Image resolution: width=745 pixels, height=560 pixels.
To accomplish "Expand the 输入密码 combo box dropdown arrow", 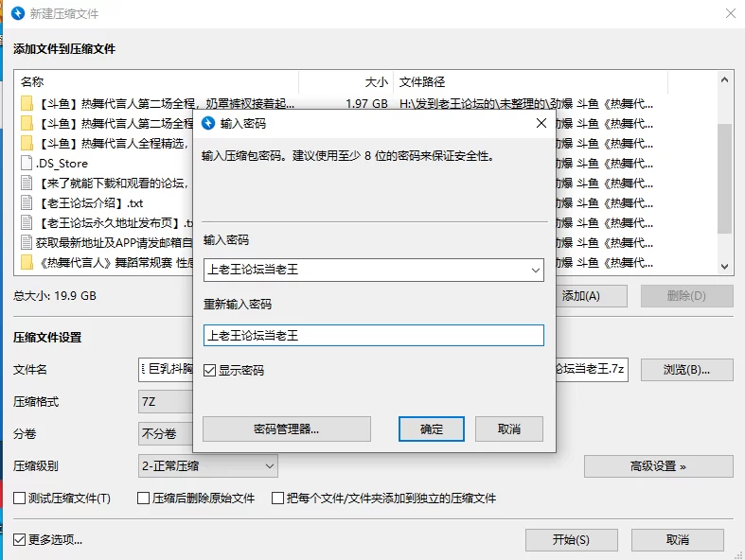I will (535, 271).
